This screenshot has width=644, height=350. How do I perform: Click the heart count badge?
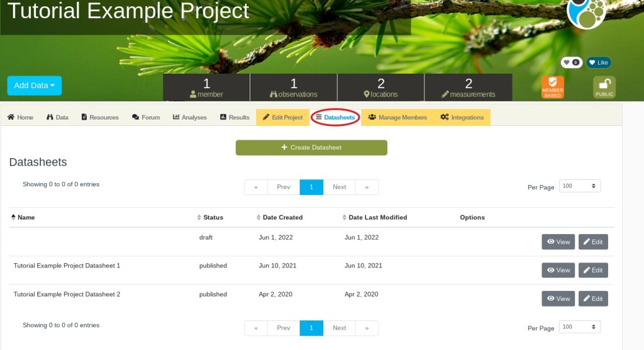[x=571, y=63]
